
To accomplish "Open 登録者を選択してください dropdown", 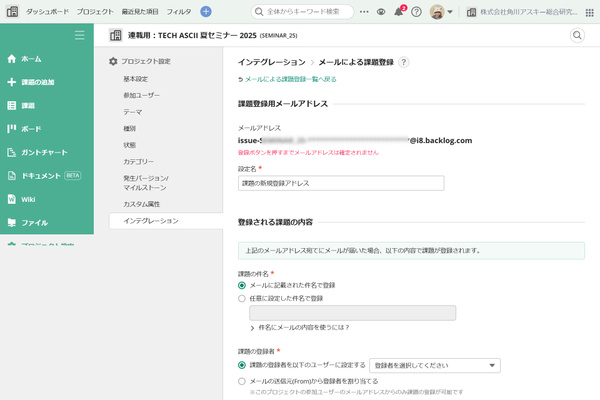I will [x=435, y=365].
